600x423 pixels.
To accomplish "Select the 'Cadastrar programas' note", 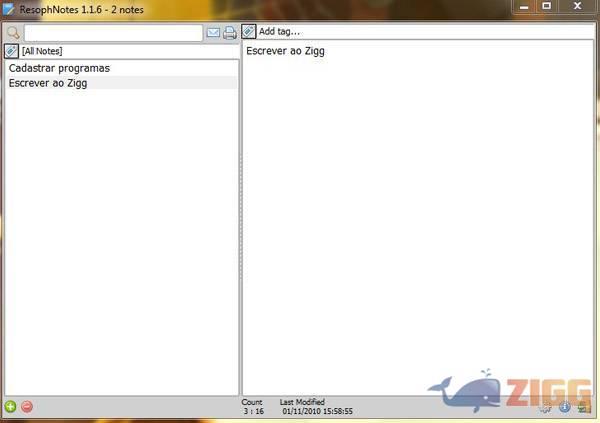I will [x=59, y=68].
